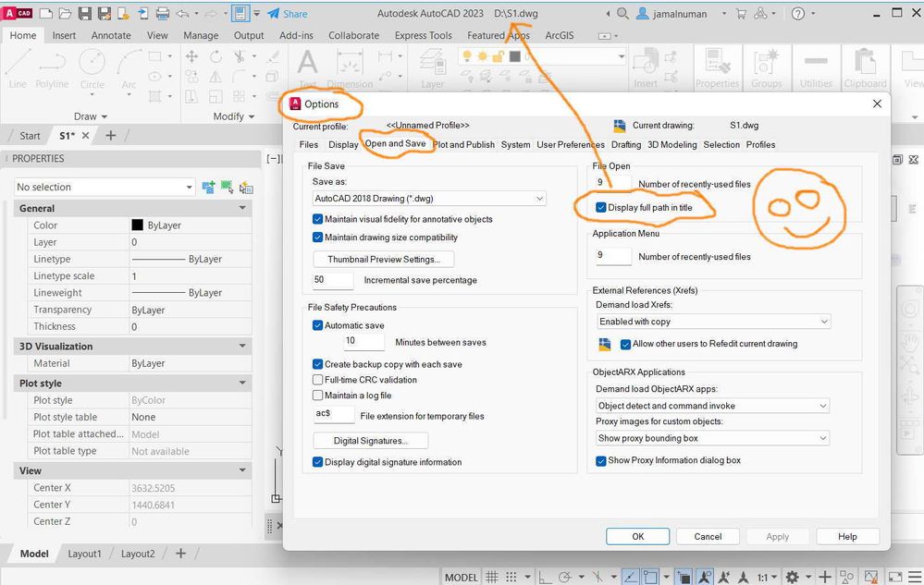Toggle Ortho mode in the status bar
This screenshot has width=924, height=585.
[543, 577]
